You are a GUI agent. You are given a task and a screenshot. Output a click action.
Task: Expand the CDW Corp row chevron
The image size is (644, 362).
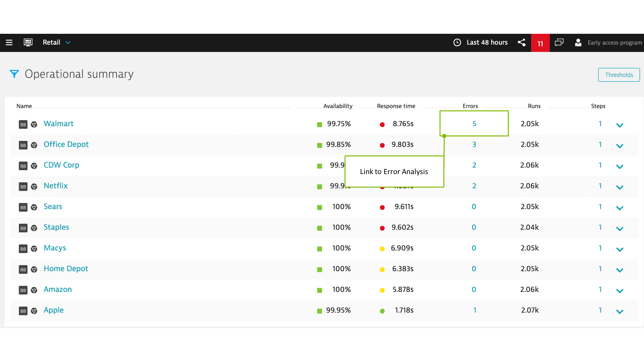[x=620, y=167]
